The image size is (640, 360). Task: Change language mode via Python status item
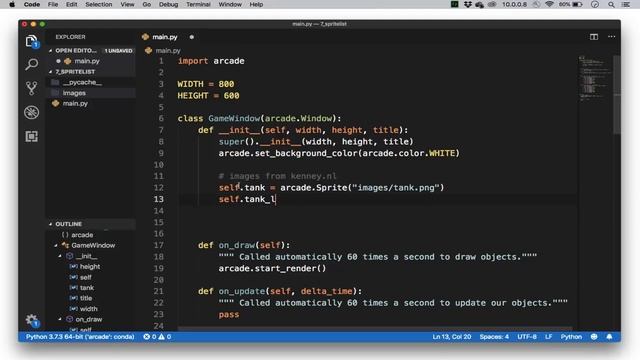tap(571, 337)
